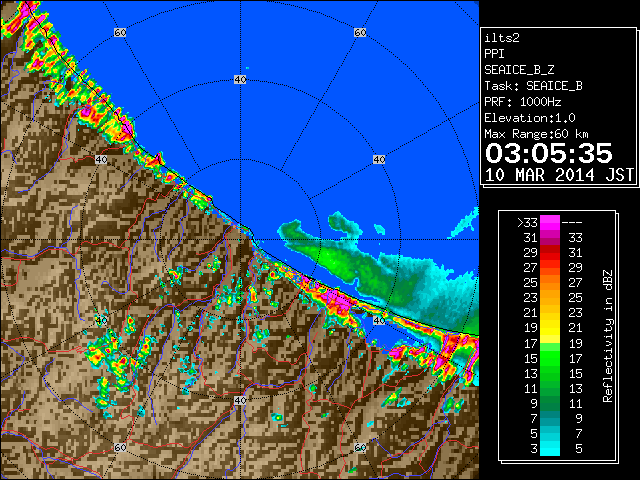Click the 40 km ring label north of radar

(x=240, y=79)
